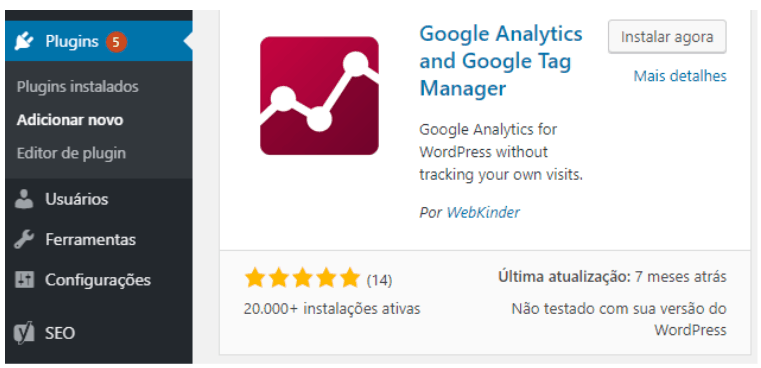The image size is (761, 368).
Task: Open Google Analytics and Google Tag Manager title
Action: (501, 61)
